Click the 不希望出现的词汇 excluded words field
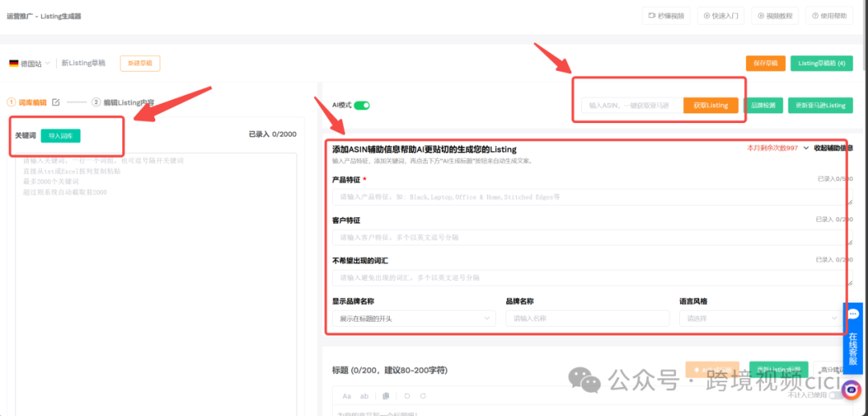 pyautogui.click(x=592, y=278)
